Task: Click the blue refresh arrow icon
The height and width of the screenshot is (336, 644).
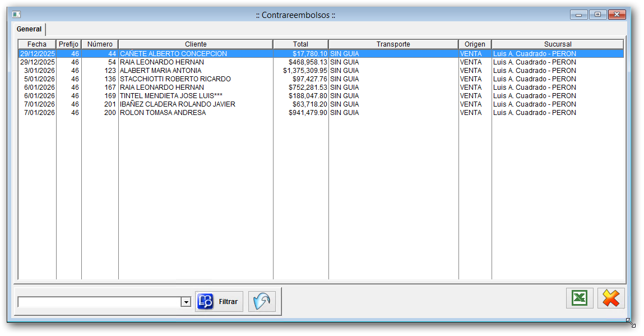Action: 262,302
